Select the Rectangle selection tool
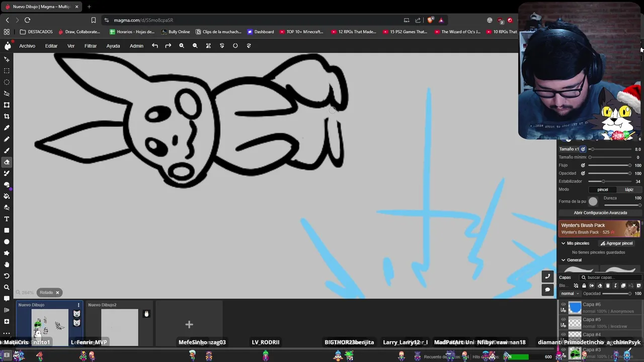 click(x=7, y=71)
